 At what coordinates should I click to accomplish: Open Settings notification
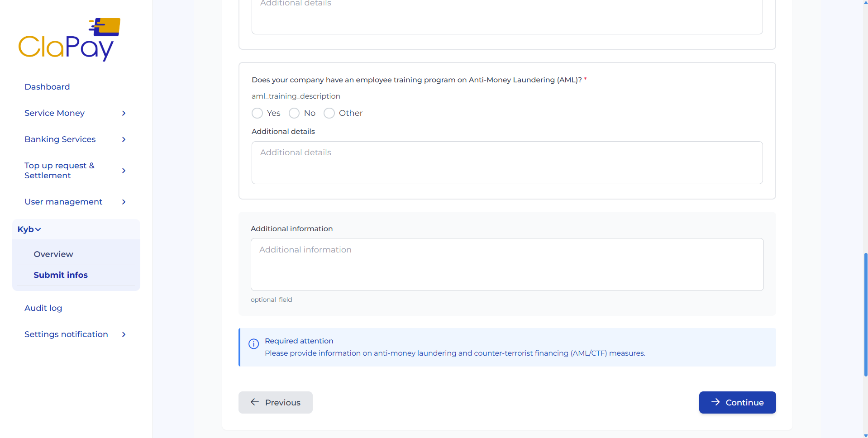click(x=66, y=334)
